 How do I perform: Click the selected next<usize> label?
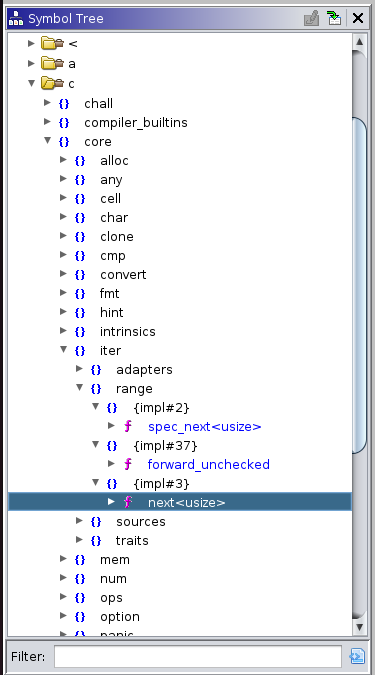coord(186,503)
